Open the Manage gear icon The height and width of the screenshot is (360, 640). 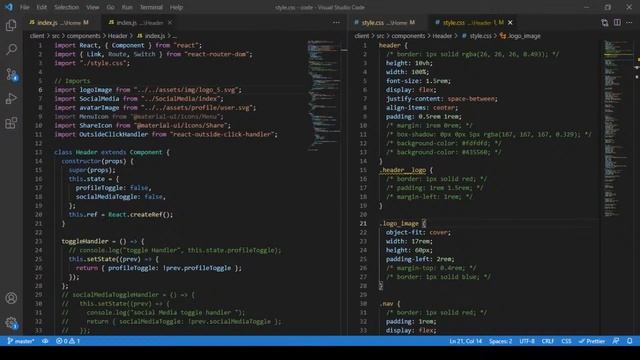11,323
